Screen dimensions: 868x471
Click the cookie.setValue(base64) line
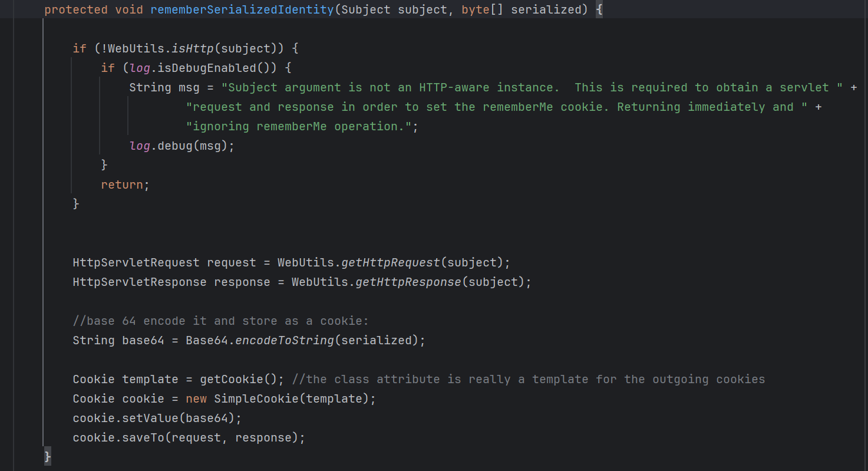click(157, 418)
